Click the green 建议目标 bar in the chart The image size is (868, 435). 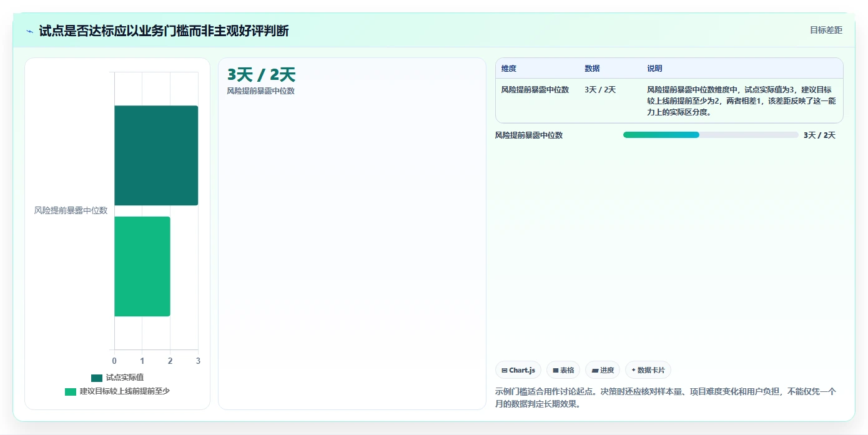[142, 266]
